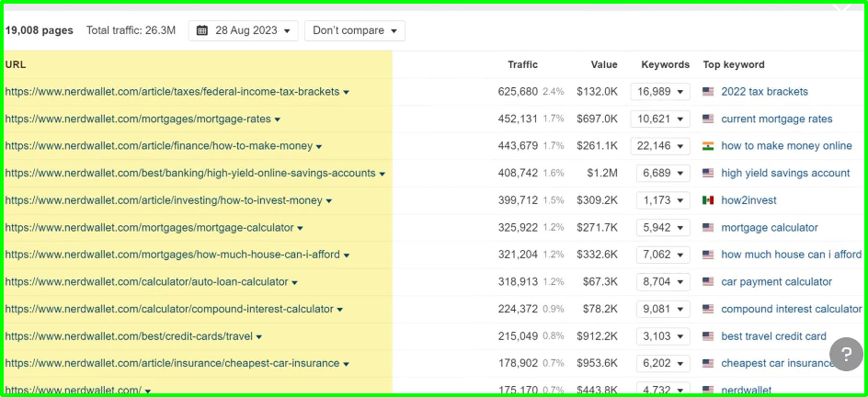This screenshot has height=397, width=868.
Task: Click the calendar icon in the date button
Action: (202, 30)
